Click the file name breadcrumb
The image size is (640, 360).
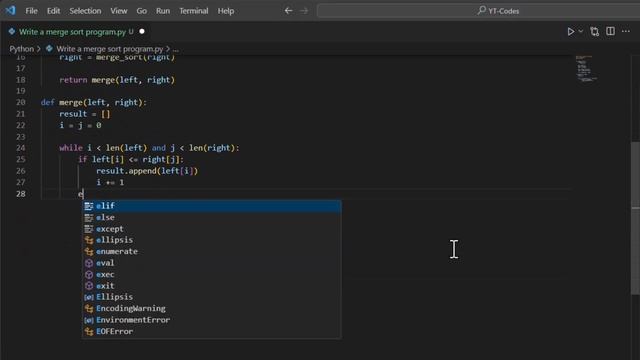coord(109,49)
